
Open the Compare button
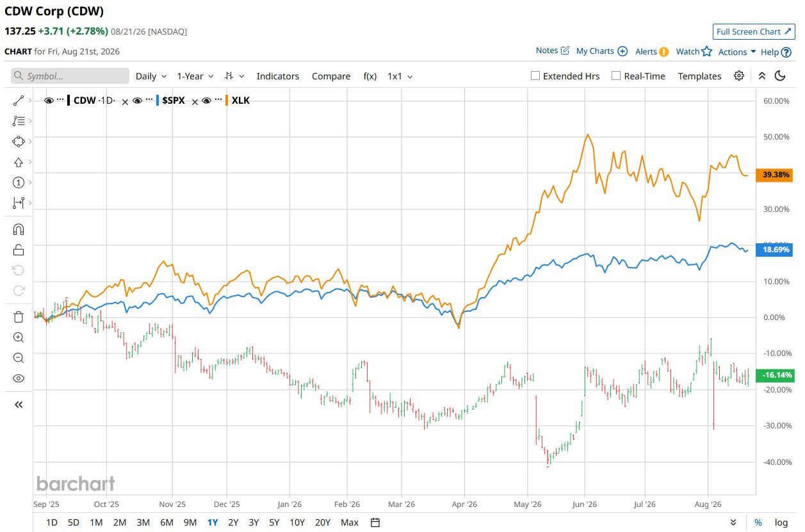pos(331,76)
